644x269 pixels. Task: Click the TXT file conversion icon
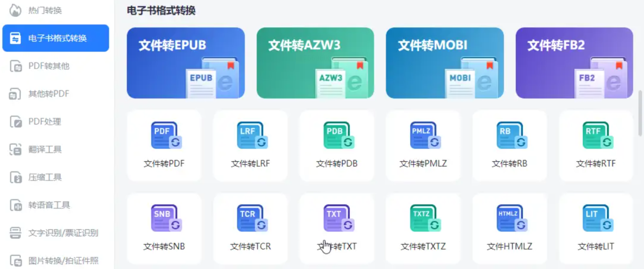point(339,218)
